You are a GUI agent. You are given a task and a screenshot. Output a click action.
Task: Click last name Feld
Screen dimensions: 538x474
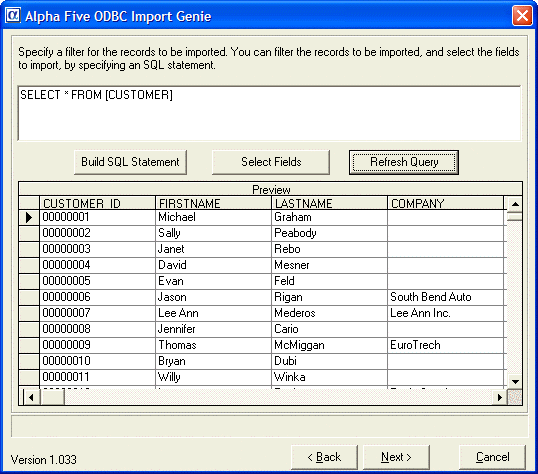329,281
